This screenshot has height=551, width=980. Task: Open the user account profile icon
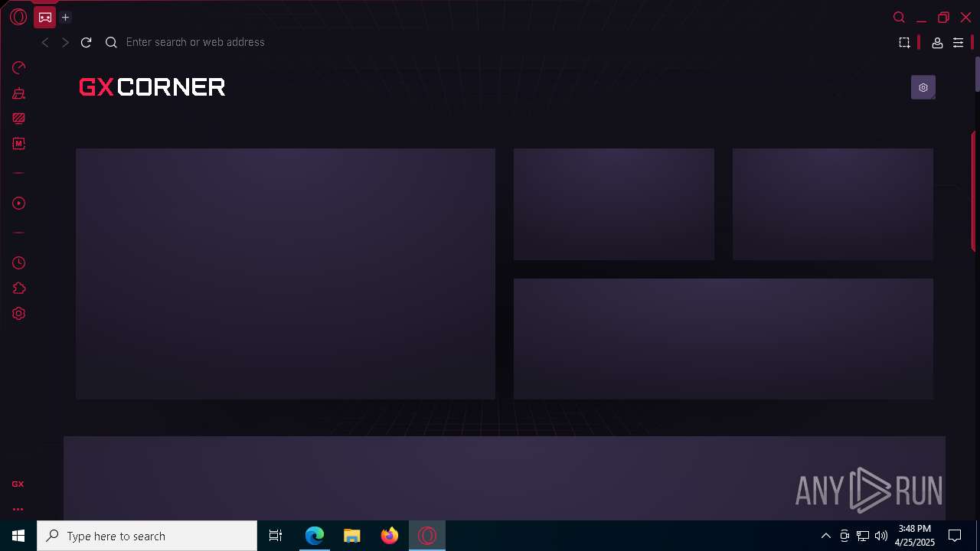click(937, 43)
